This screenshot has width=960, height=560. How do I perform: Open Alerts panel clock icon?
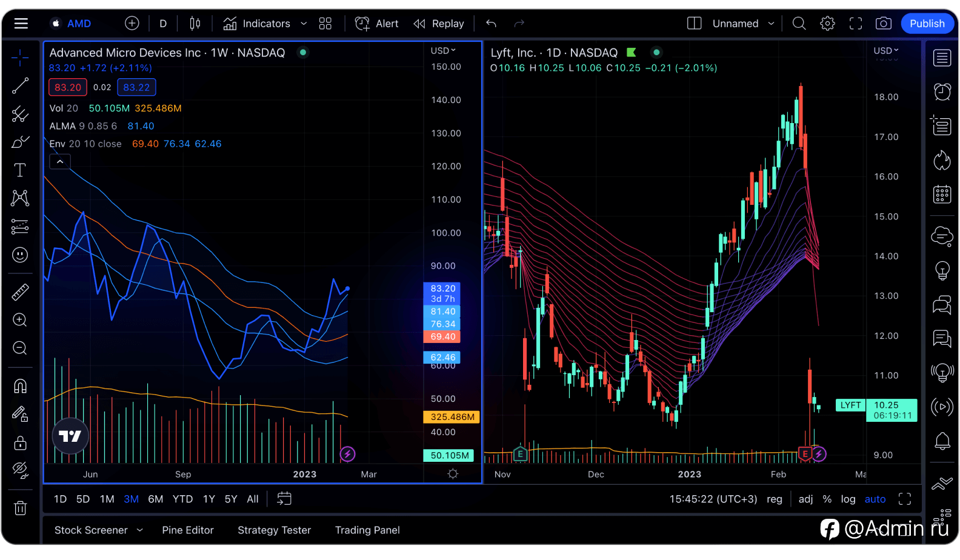[x=942, y=92]
